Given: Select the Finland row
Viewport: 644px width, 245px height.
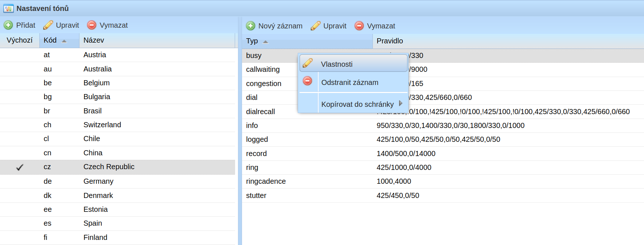Looking at the screenshot, I should click(x=117, y=238).
